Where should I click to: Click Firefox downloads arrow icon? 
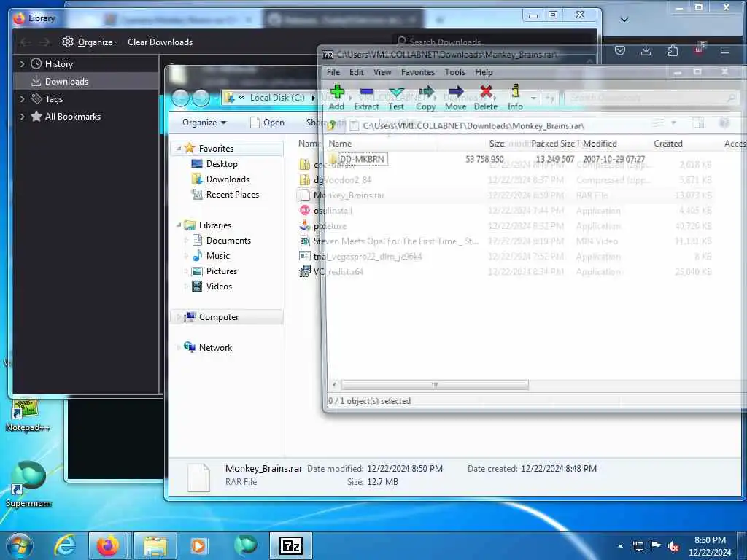coord(646,50)
